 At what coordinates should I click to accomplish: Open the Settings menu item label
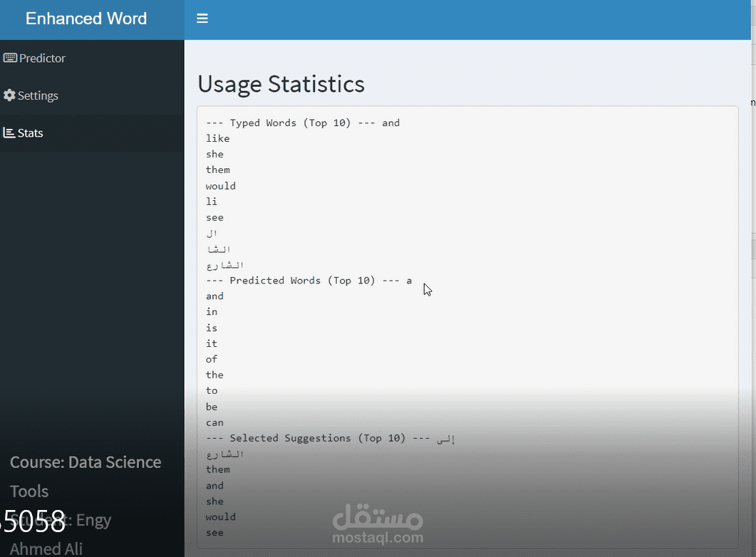coord(38,95)
